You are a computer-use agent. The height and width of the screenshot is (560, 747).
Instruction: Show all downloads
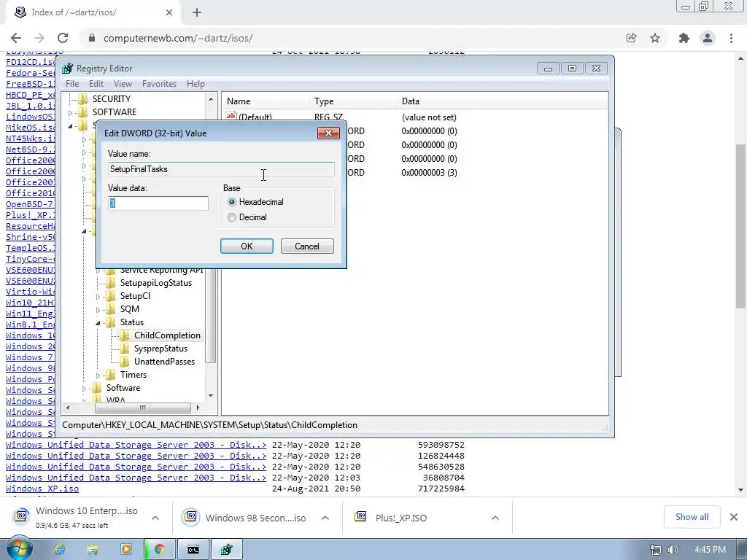[692, 517]
